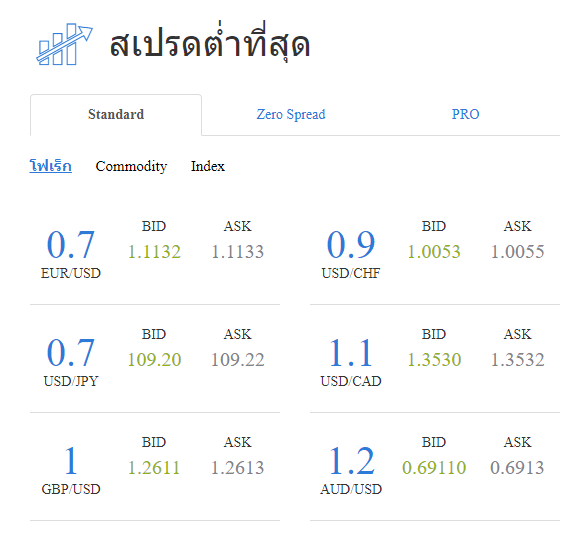
Task: Click the EUR/USD pair label
Action: pyautogui.click(x=70, y=273)
